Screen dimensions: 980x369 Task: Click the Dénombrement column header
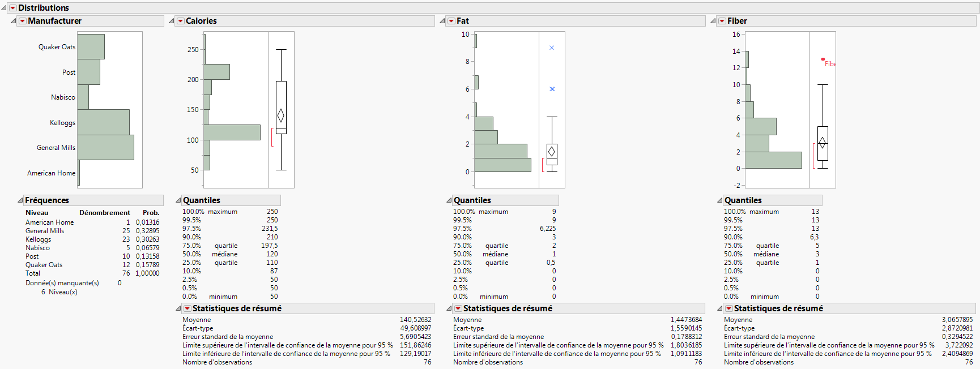105,213
